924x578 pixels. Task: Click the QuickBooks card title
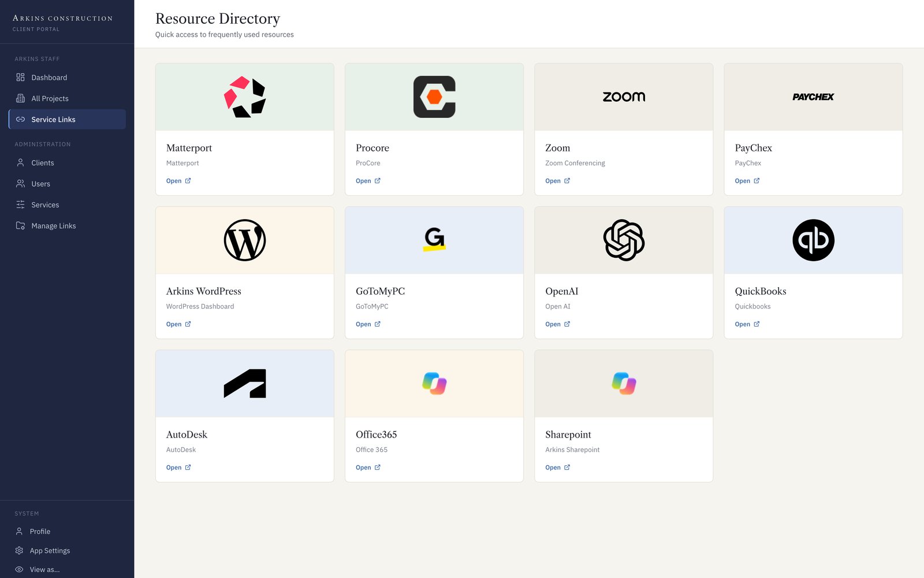coord(760,291)
